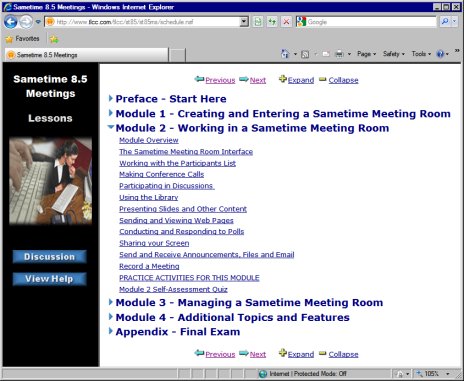Open Record a Meeting lesson
Screen dimensions: 464x381
(x=149, y=266)
